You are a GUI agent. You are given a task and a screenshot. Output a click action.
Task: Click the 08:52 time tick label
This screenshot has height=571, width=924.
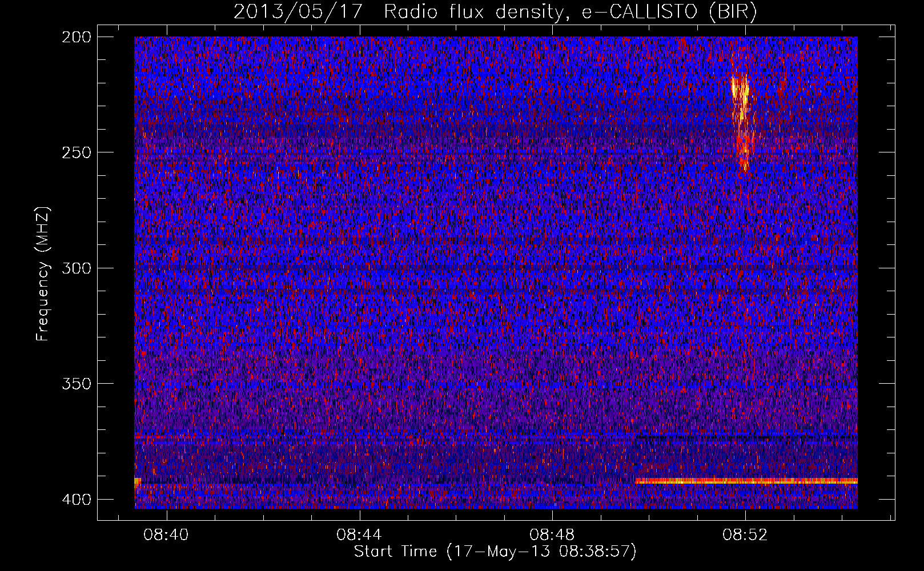(745, 535)
